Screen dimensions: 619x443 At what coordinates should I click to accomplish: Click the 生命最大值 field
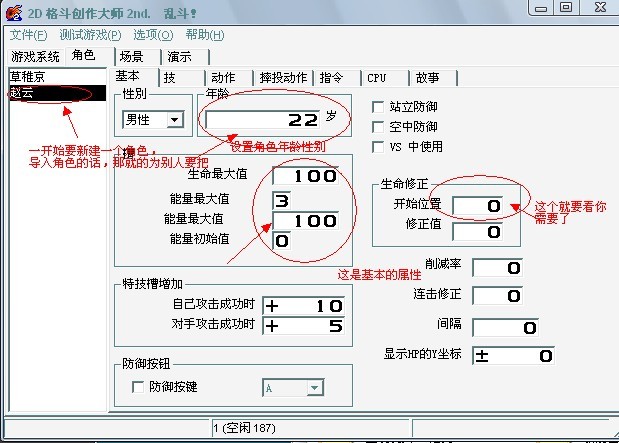click(x=306, y=176)
